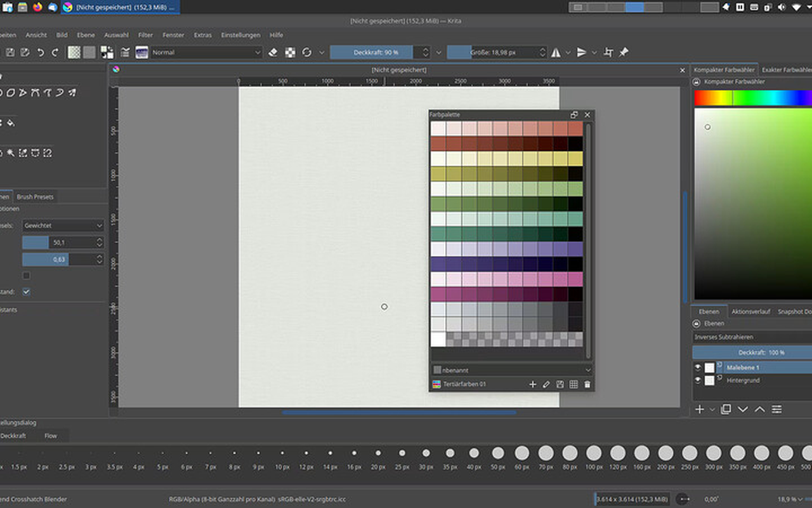Expand the arrow beside the mirror horizontal icon
This screenshot has height=508, width=812.
(x=568, y=53)
